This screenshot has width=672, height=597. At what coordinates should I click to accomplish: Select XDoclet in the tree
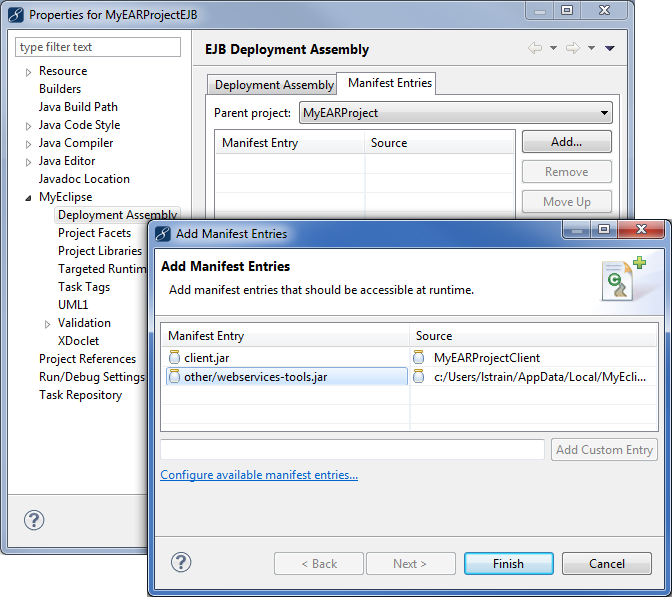coord(78,341)
